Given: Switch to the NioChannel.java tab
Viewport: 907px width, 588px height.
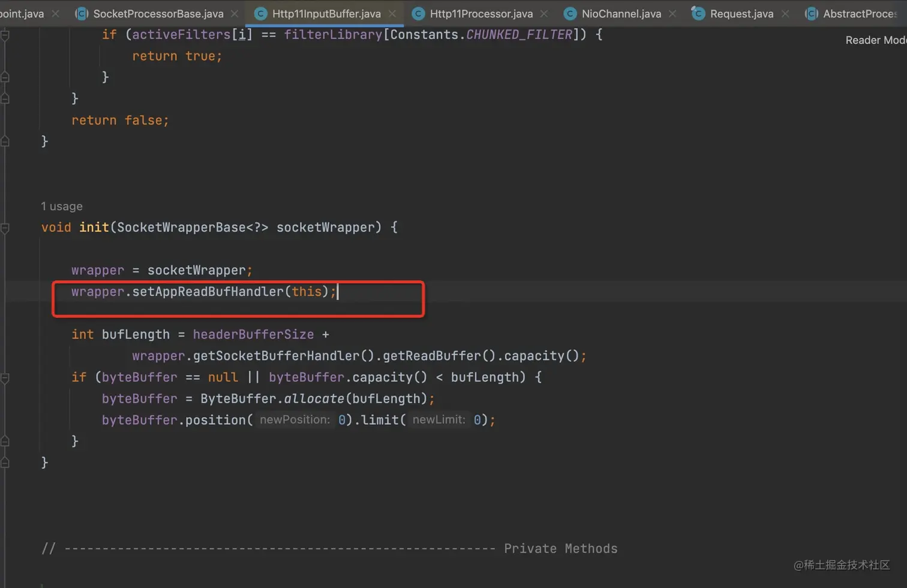Looking at the screenshot, I should coord(621,13).
